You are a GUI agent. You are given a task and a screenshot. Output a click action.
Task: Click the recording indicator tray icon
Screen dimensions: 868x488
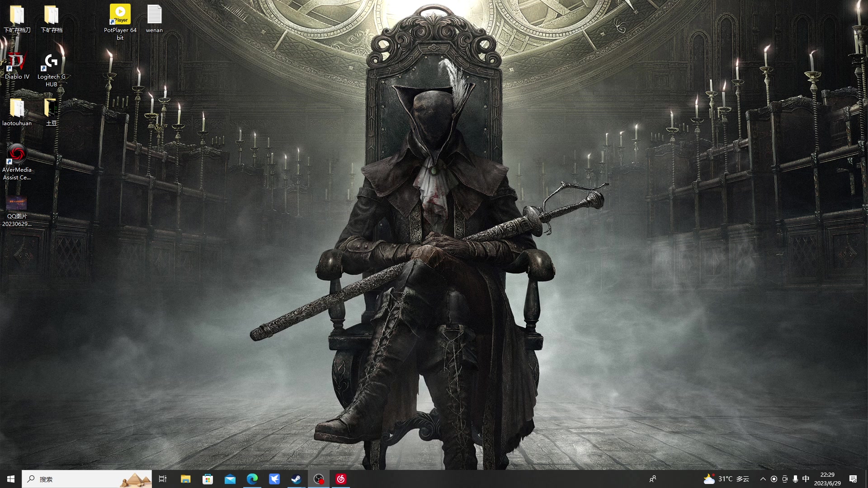774,479
